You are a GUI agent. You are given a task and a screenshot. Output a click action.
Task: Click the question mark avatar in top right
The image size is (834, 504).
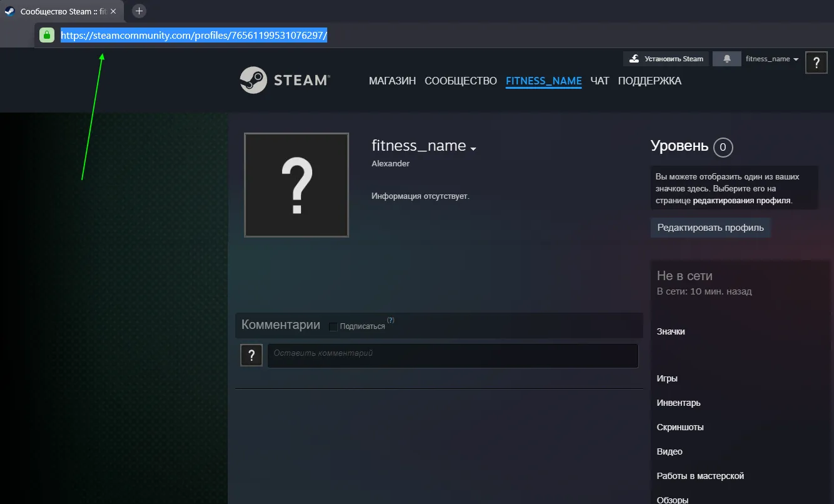(x=816, y=63)
